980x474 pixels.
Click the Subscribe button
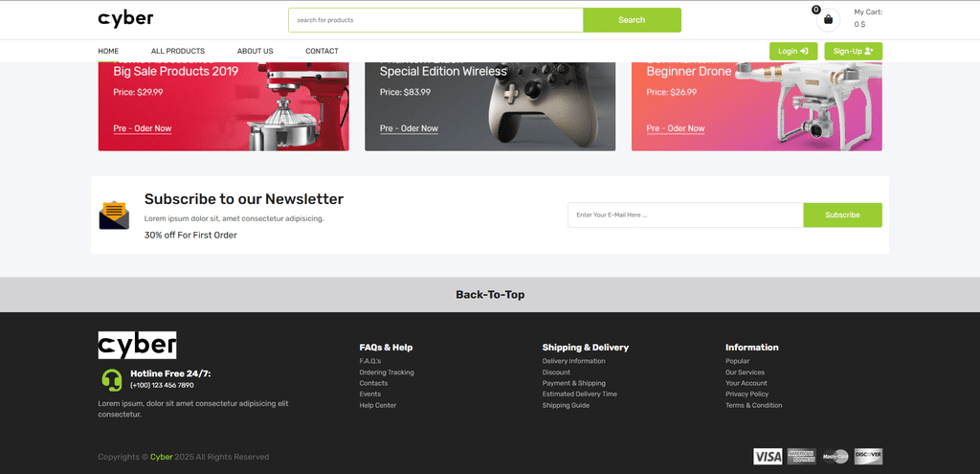coord(842,215)
